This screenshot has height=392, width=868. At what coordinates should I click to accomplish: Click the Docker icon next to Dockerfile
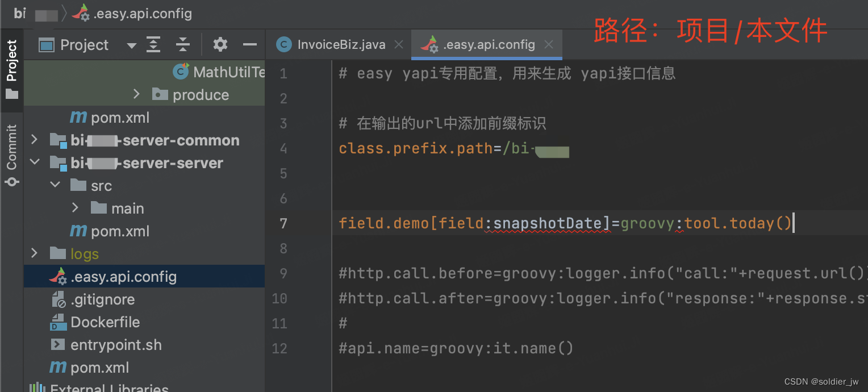59,322
